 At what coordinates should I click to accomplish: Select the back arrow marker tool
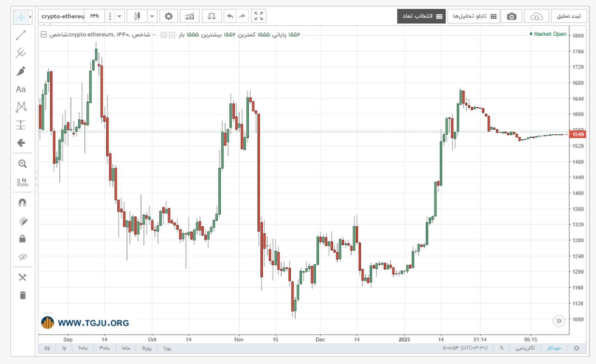pyautogui.click(x=21, y=143)
